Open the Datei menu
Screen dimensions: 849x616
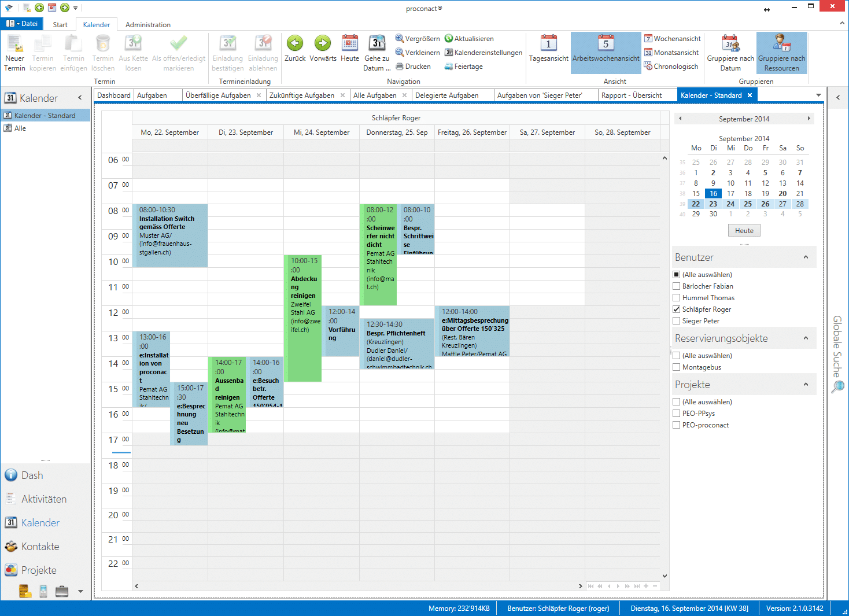pyautogui.click(x=22, y=24)
